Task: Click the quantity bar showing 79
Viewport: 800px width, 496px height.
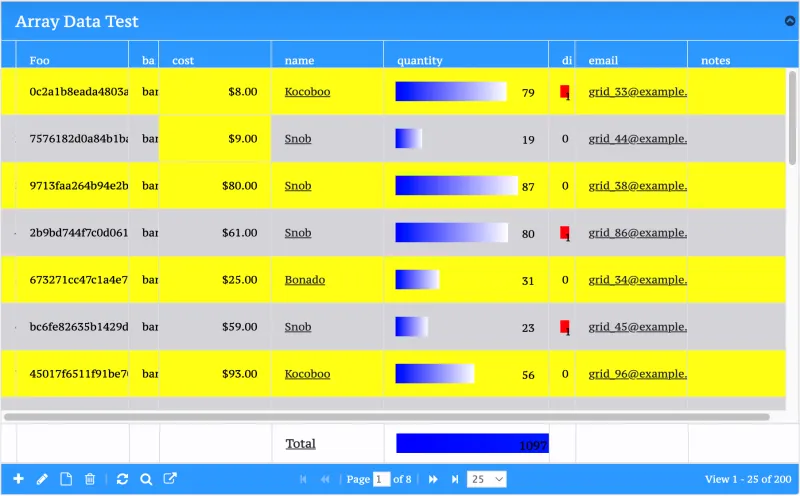Action: click(x=451, y=92)
